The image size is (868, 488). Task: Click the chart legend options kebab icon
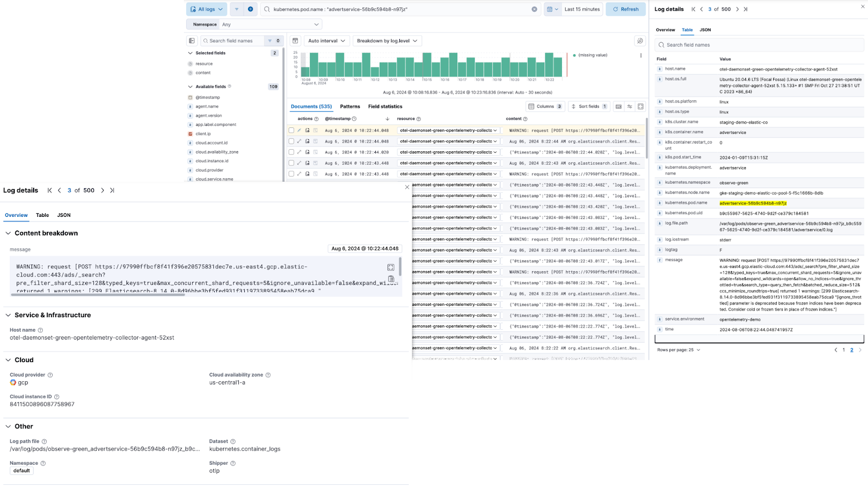(641, 55)
